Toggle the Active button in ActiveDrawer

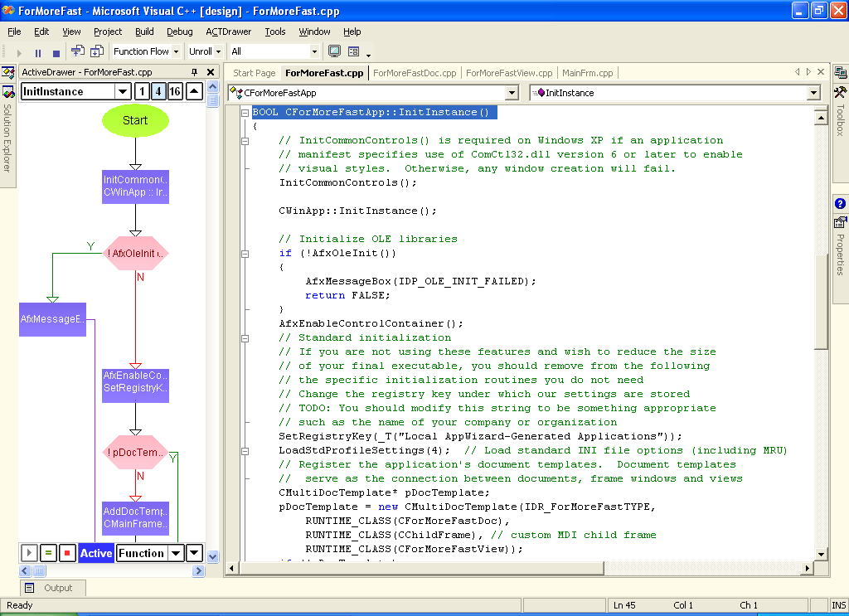[96, 553]
